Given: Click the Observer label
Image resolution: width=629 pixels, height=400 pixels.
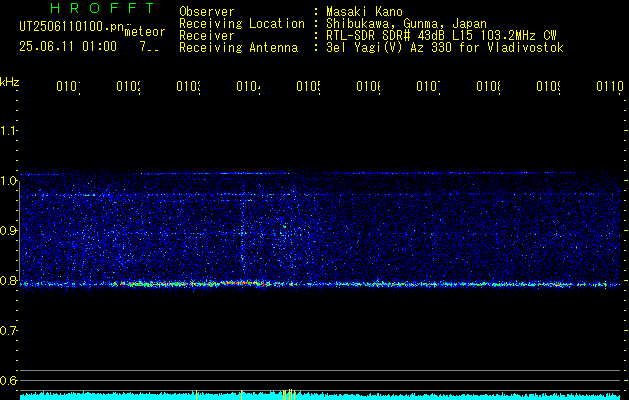Looking at the screenshot, I should coord(207,12).
